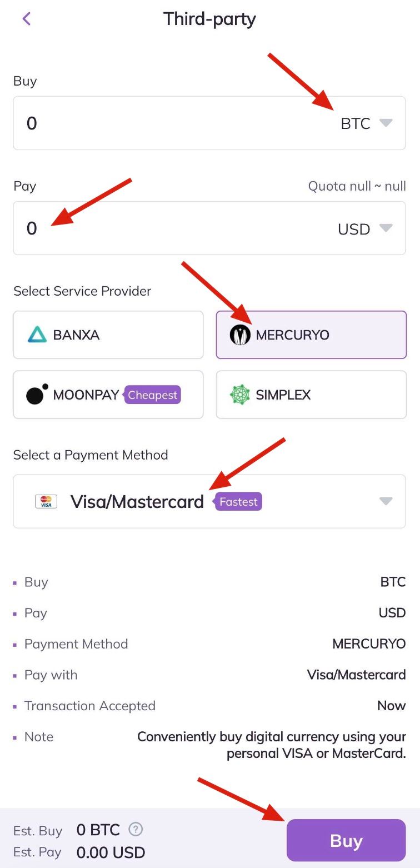The height and width of the screenshot is (868, 420).
Task: Click the Visa/Mastercard card icon
Action: coord(46,501)
